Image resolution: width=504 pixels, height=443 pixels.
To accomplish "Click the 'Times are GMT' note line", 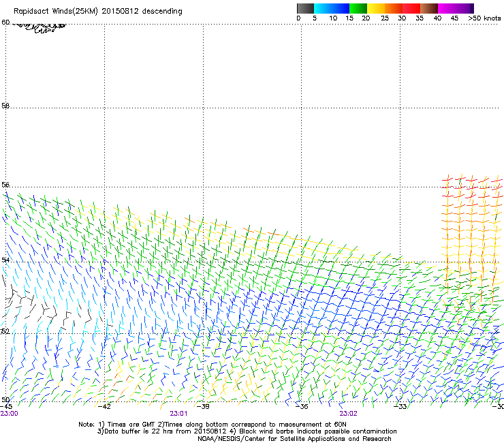I will pos(212,425).
